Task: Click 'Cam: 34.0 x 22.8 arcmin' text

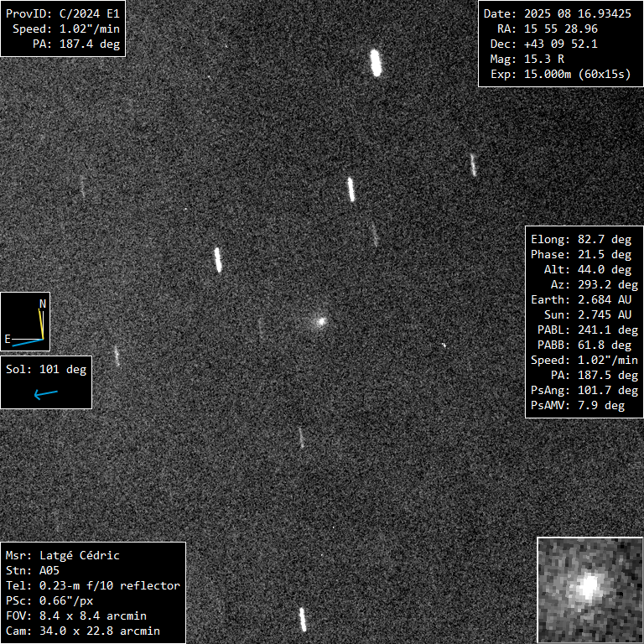Action: [82, 631]
